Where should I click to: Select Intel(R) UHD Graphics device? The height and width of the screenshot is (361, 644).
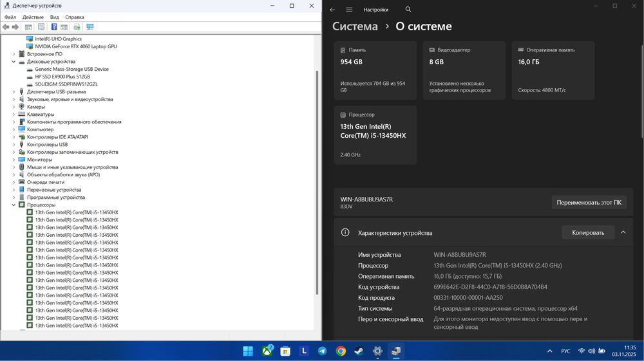58,39
